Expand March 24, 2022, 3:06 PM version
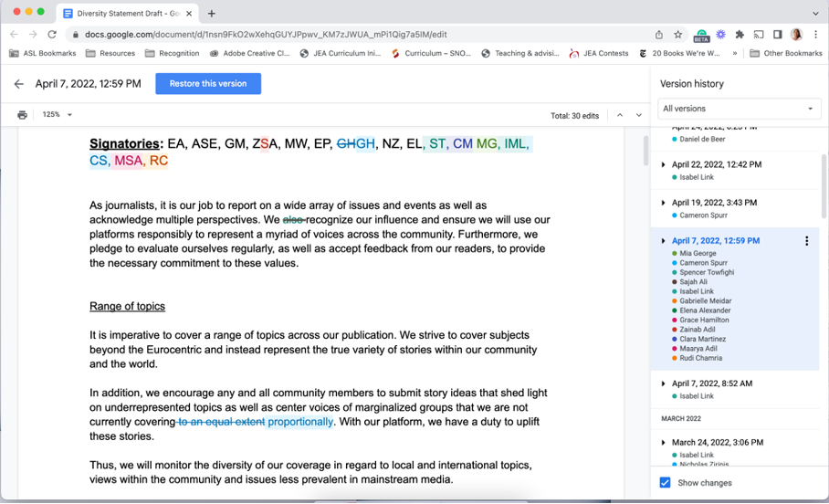 coord(663,442)
